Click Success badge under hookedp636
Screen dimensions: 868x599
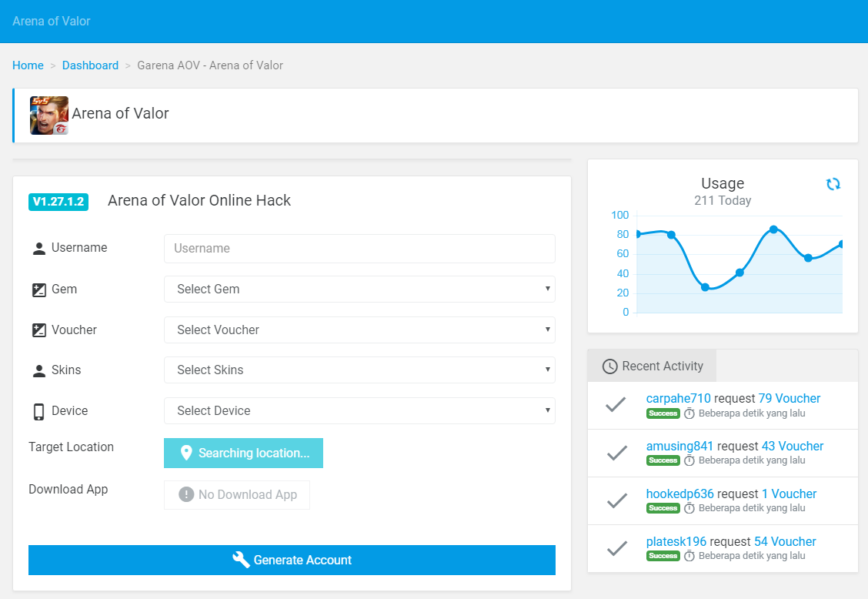663,508
